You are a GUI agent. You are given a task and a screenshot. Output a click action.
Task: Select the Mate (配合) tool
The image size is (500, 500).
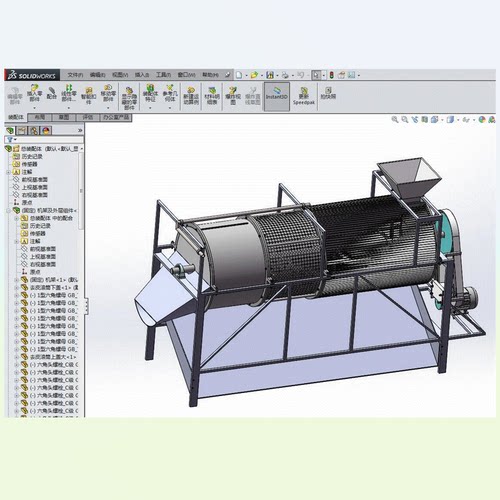(x=51, y=93)
